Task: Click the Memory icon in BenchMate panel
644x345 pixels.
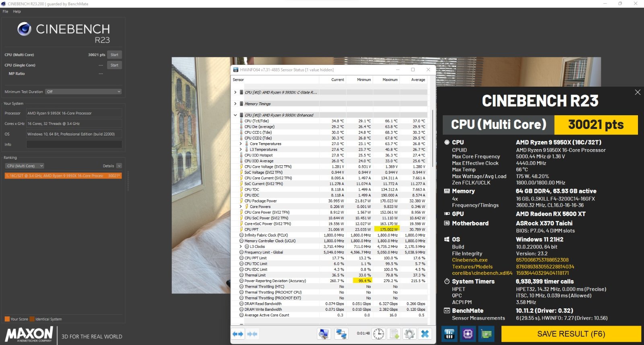Action: (x=447, y=191)
